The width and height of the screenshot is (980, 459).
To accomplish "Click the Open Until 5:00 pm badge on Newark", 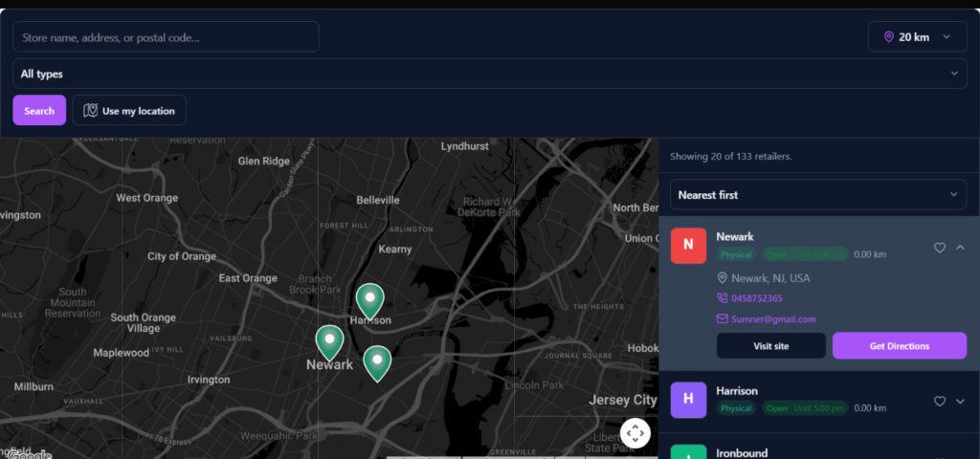I will tap(805, 254).
